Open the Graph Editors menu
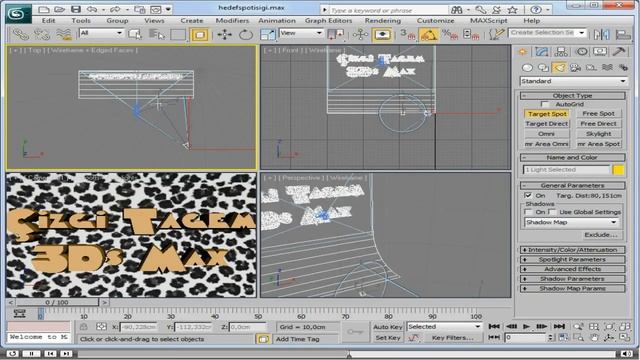Screen dimensions: 640x360 click(x=328, y=21)
